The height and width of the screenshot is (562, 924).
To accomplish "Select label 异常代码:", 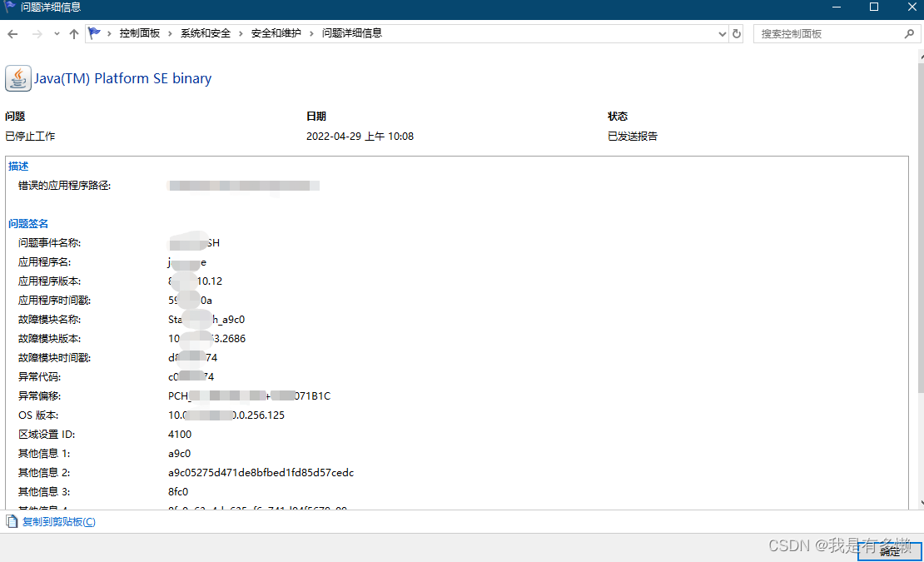I will pos(39,377).
